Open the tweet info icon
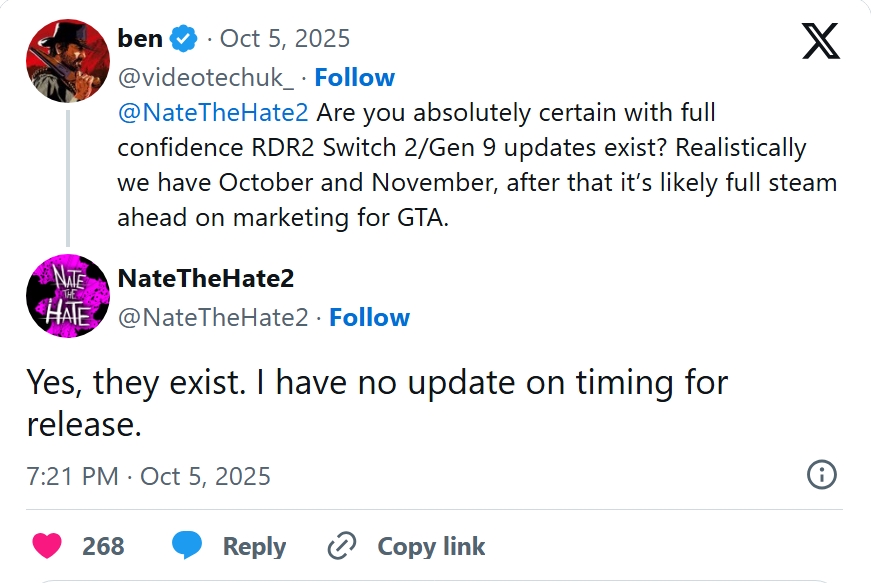Image resolution: width=871 pixels, height=583 pixels. tap(821, 475)
